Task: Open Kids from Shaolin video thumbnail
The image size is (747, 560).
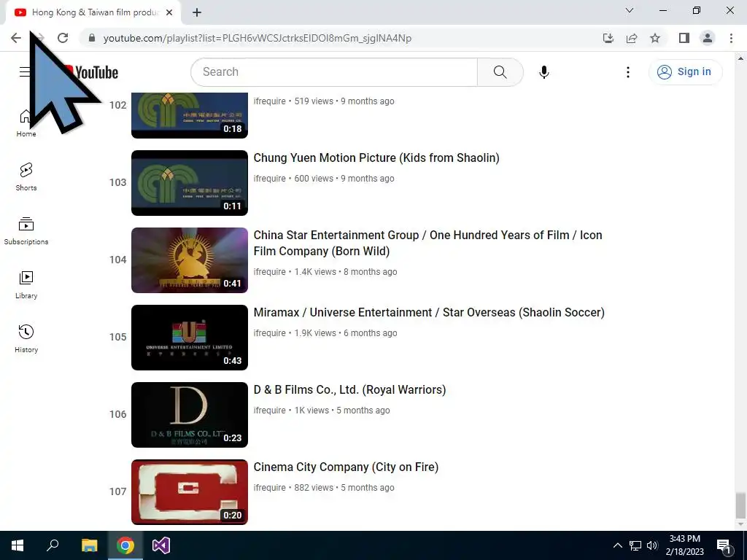Action: 190,183
